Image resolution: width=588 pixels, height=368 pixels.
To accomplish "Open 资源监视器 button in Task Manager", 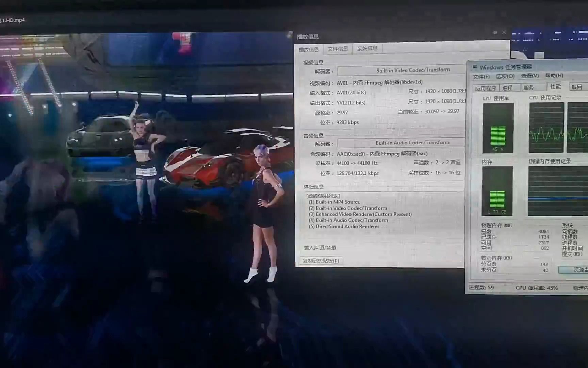I will 573,270.
